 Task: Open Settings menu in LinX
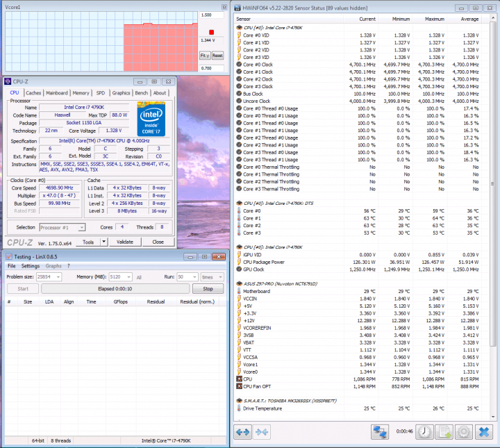click(x=31, y=266)
